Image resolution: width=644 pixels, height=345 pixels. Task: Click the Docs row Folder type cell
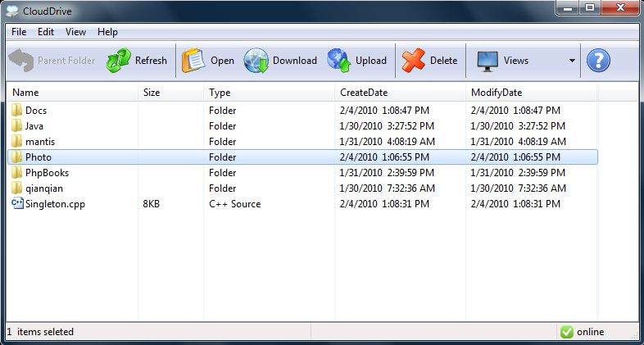point(222,111)
